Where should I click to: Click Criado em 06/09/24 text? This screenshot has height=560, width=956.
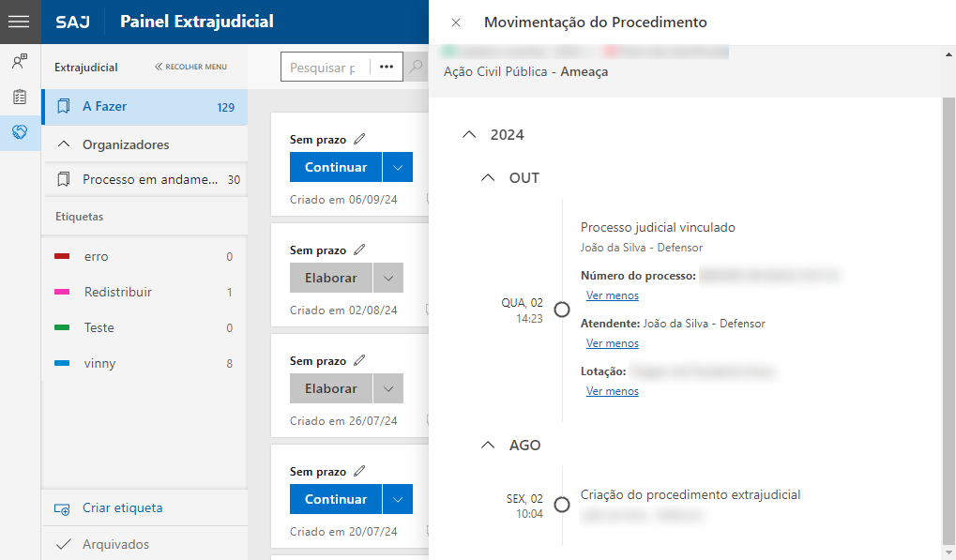343,199
